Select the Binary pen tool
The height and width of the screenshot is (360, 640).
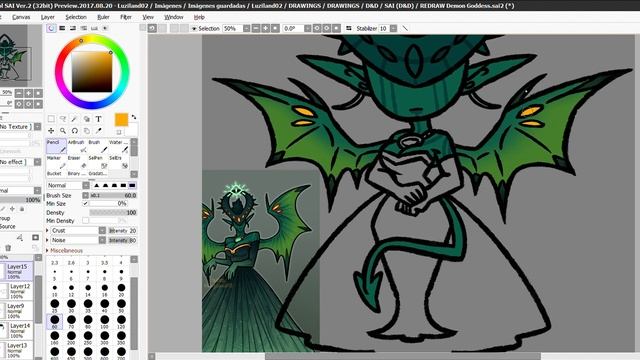click(x=77, y=174)
